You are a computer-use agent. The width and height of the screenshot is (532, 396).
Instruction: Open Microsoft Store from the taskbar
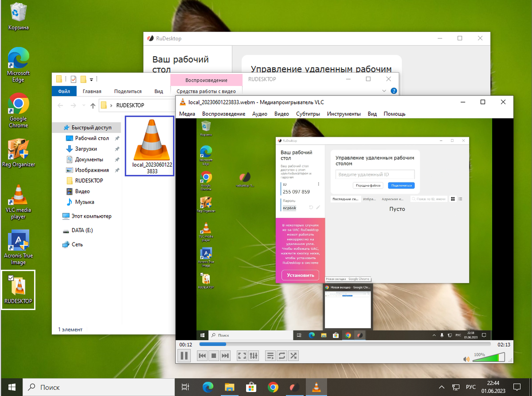pos(251,387)
